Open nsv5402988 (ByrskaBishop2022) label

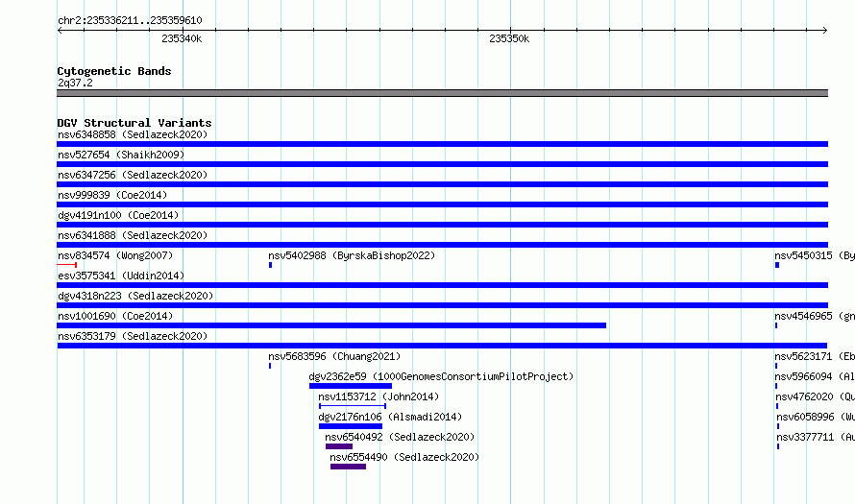pos(352,255)
